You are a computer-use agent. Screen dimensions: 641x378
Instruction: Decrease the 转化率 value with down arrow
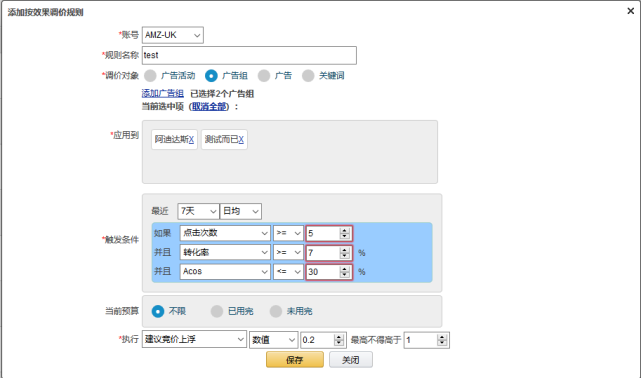tap(345, 255)
